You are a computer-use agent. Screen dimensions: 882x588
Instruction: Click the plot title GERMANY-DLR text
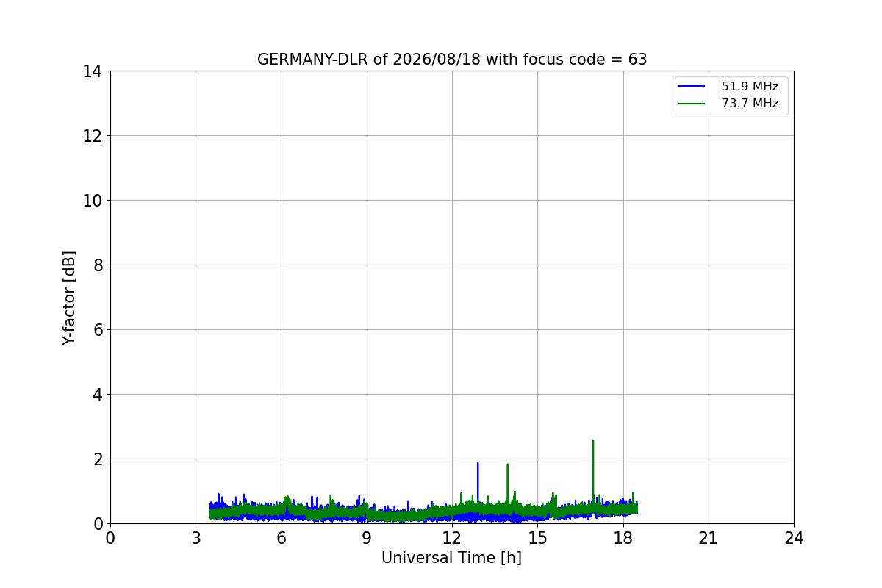pyautogui.click(x=452, y=60)
